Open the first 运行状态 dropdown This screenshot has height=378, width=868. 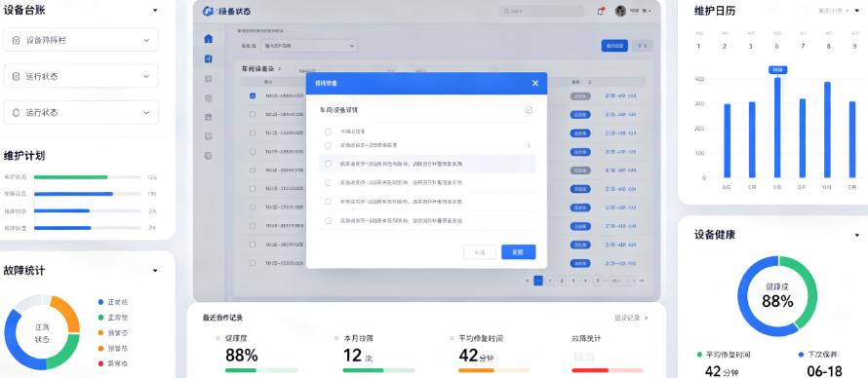pyautogui.click(x=81, y=76)
